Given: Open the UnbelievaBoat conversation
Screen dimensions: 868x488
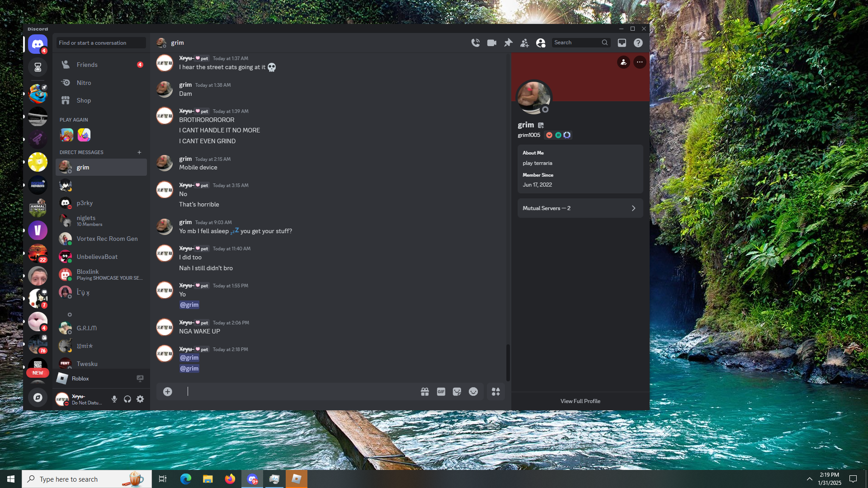Looking at the screenshot, I should (101, 257).
